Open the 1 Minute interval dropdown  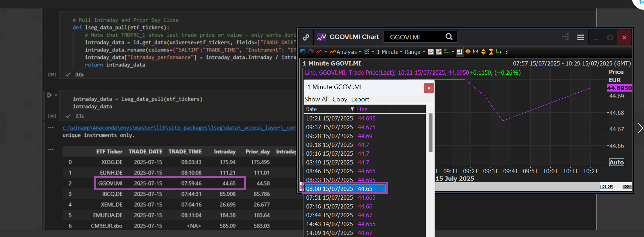[389, 52]
